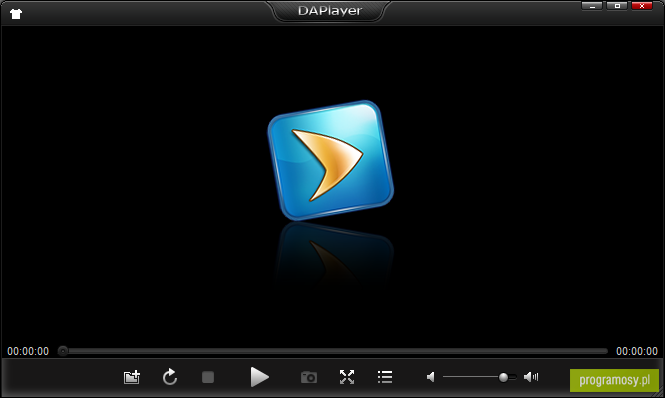Set maximum volume with right speaker icon

pyautogui.click(x=531, y=377)
